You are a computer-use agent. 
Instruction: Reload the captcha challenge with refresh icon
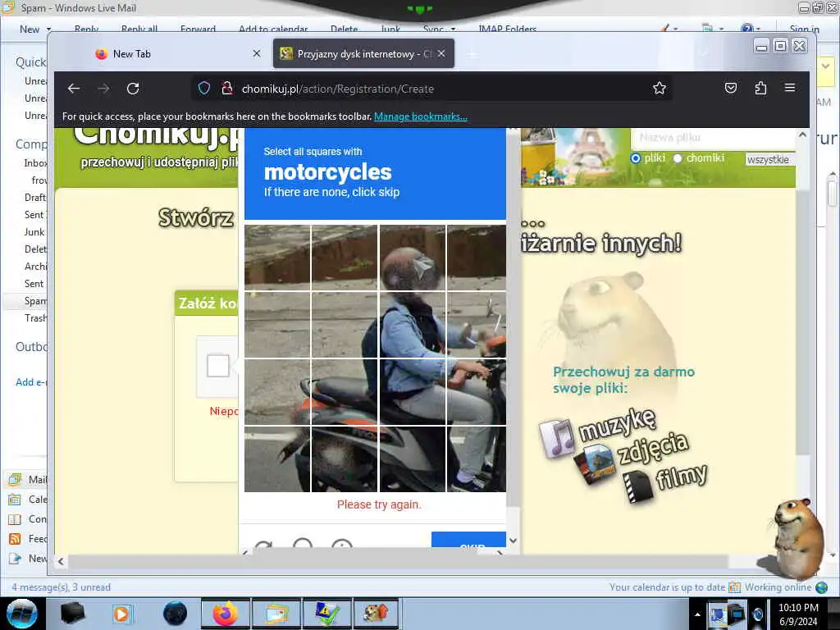tap(263, 546)
